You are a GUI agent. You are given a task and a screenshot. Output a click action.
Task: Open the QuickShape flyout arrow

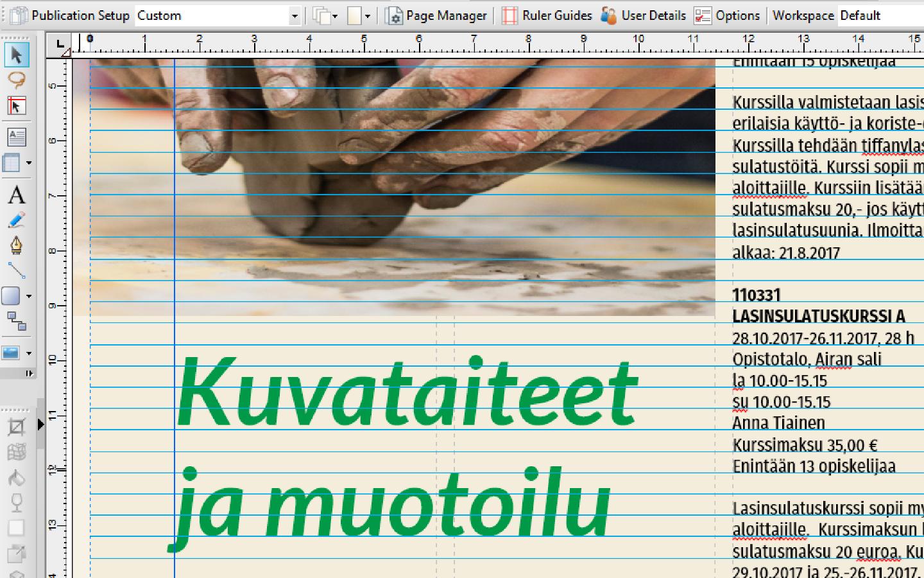pyautogui.click(x=29, y=296)
